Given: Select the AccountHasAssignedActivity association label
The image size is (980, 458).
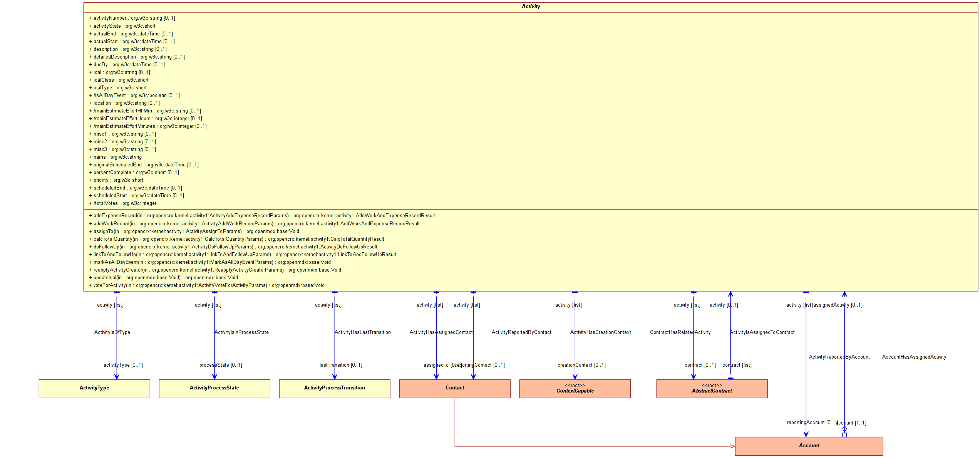Looking at the screenshot, I should (914, 357).
